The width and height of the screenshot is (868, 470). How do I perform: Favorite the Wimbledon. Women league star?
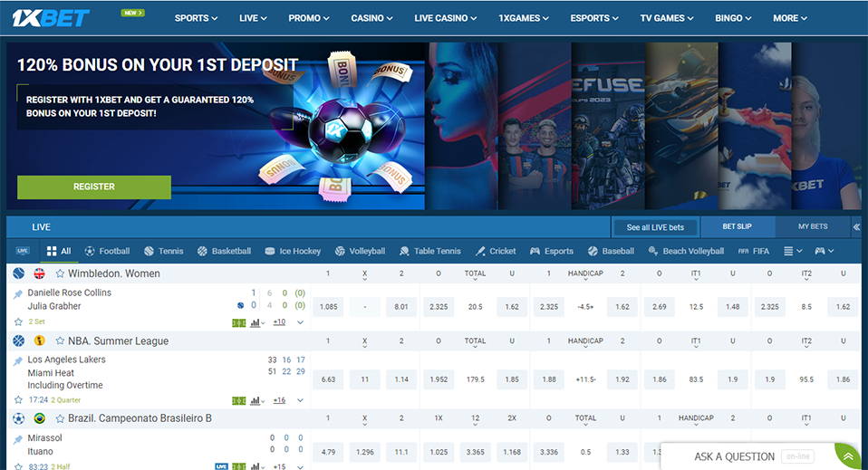click(60, 273)
